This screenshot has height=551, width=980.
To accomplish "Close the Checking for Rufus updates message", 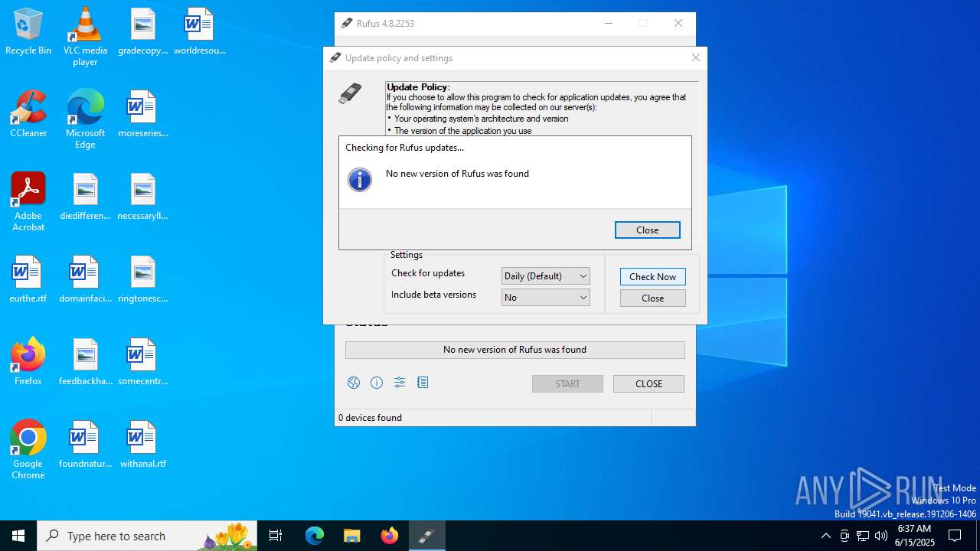I will [x=648, y=230].
